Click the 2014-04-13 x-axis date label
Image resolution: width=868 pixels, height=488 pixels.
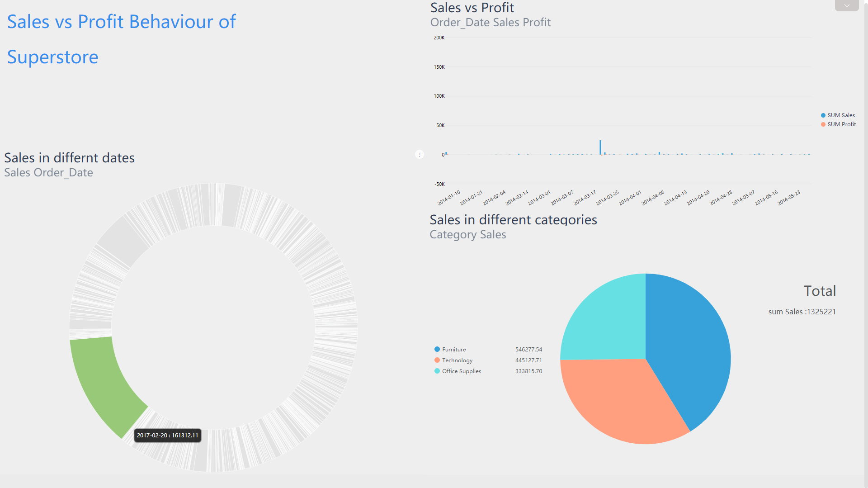click(675, 198)
